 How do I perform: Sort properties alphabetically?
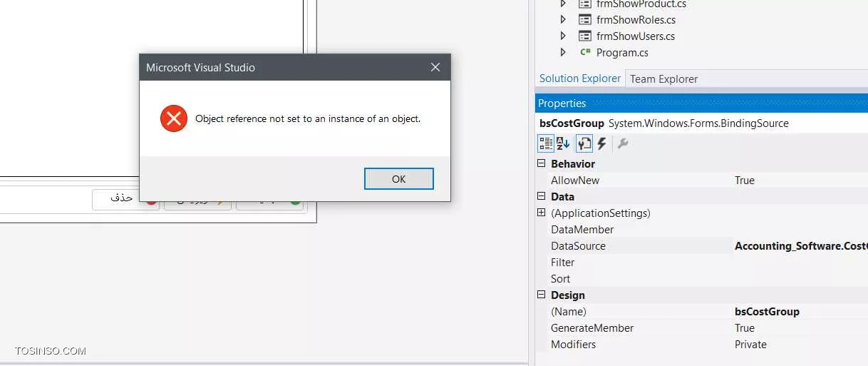point(563,143)
